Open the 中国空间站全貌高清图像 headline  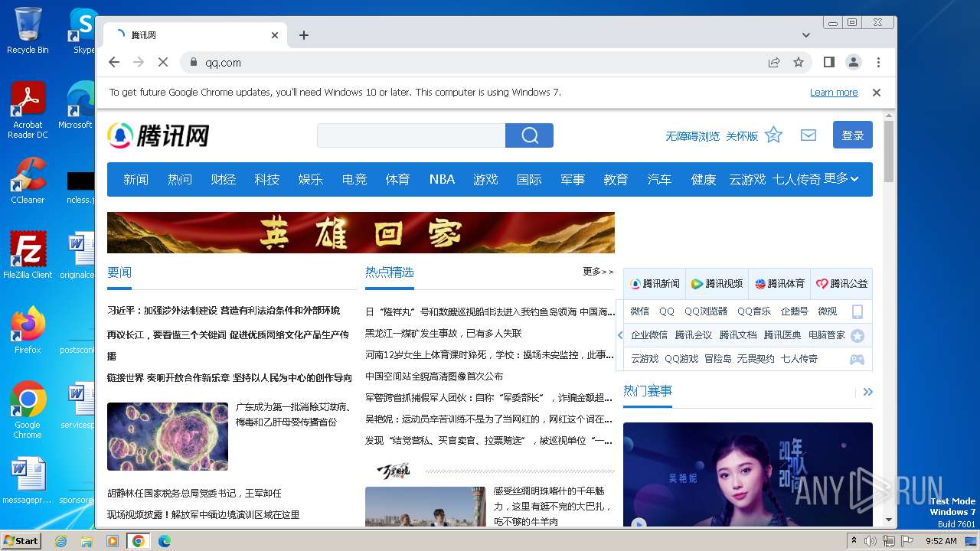(434, 377)
